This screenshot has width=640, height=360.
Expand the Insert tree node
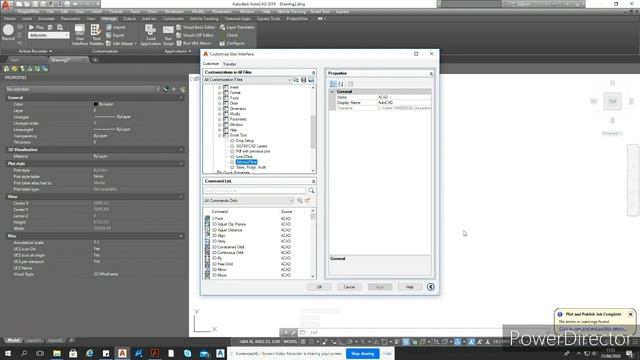coord(220,87)
